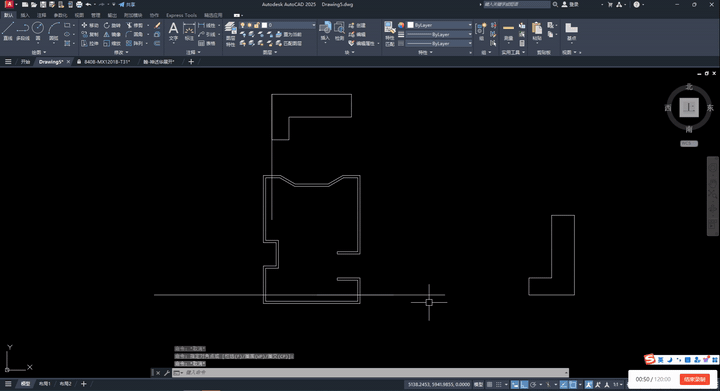Select the Line drawing tool

[8, 31]
